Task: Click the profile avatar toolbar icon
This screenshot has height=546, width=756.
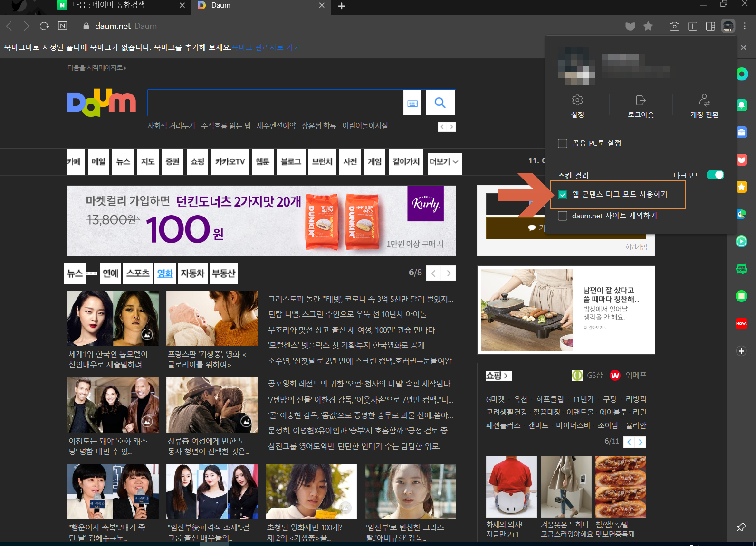Action: click(728, 26)
